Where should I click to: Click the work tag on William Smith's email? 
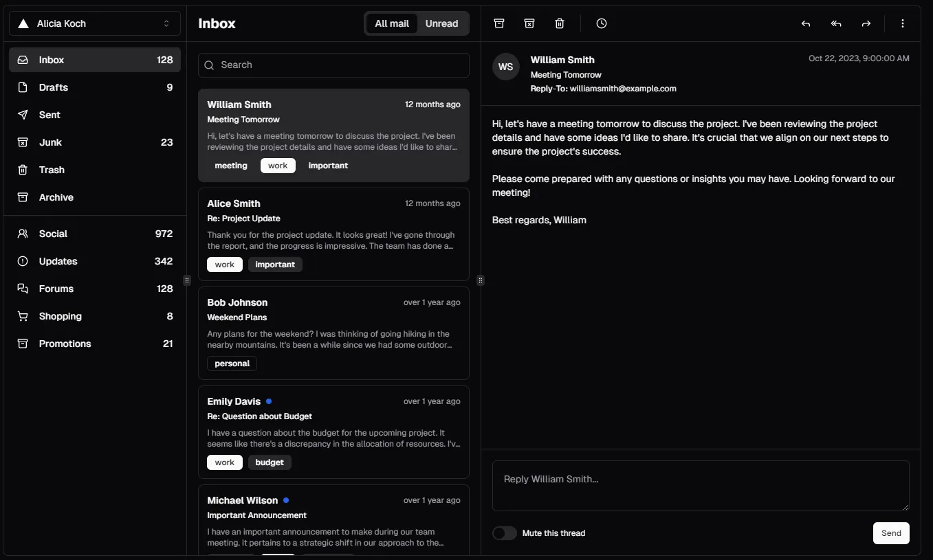[277, 165]
